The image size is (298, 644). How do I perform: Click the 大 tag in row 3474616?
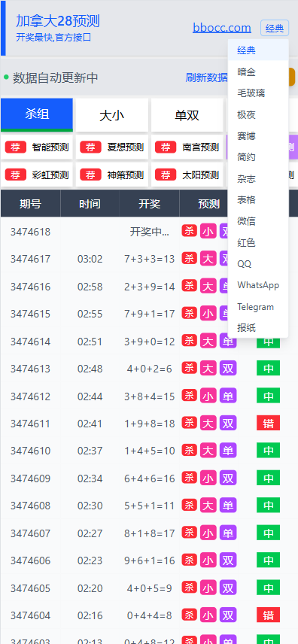click(x=208, y=287)
